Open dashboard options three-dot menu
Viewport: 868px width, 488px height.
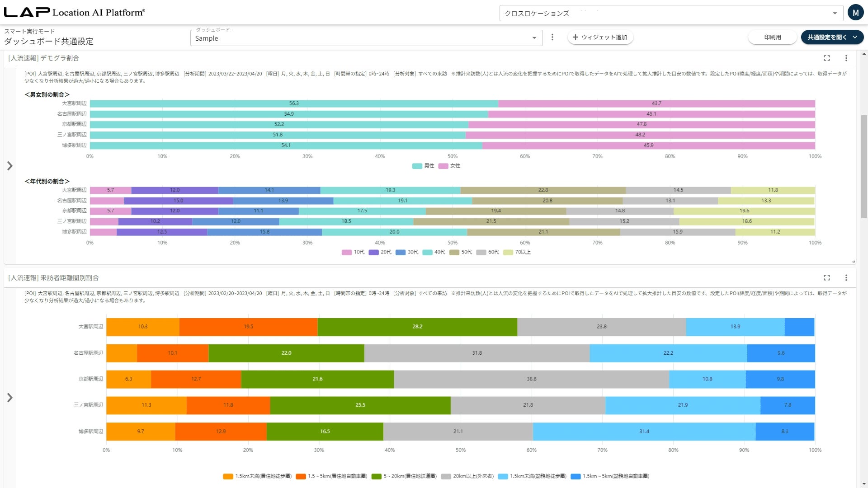(x=552, y=37)
